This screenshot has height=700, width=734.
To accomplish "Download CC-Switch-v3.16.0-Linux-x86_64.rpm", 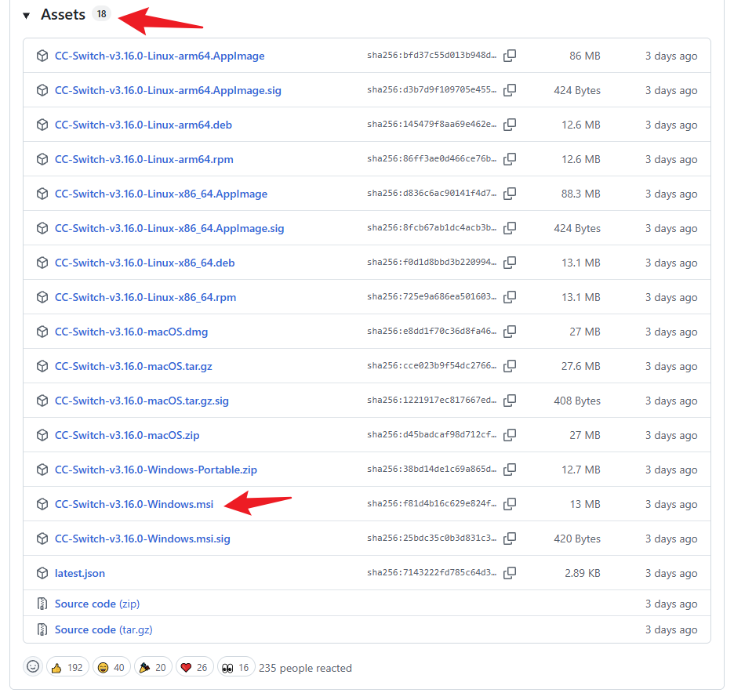I will pyautogui.click(x=146, y=297).
